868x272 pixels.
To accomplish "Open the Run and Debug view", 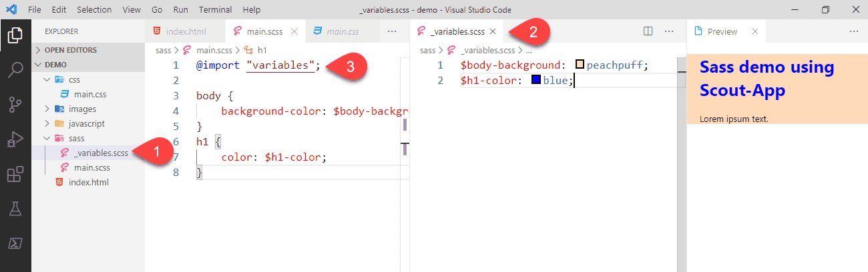I will click(15, 139).
